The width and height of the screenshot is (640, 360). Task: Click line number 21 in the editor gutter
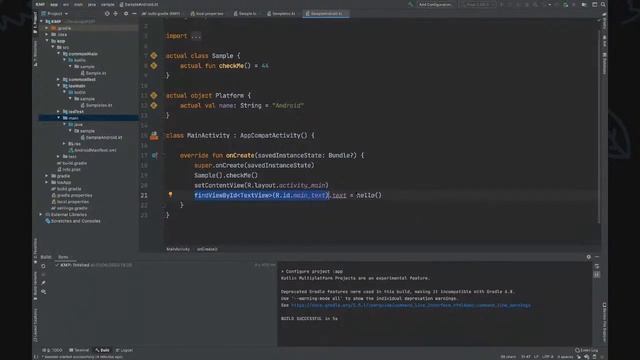(x=144, y=195)
